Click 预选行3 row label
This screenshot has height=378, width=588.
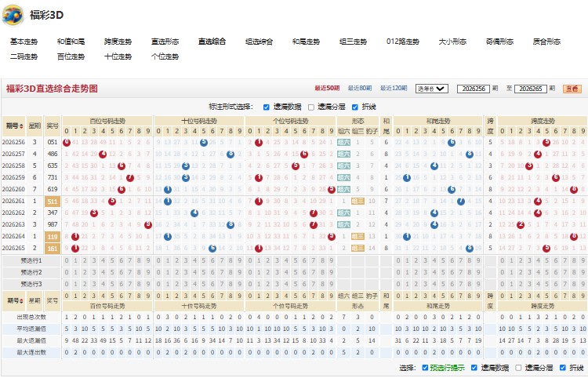[31, 284]
